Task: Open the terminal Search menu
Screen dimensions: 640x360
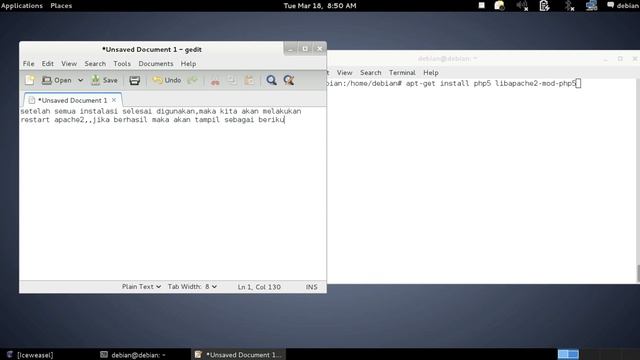Action: (371, 73)
